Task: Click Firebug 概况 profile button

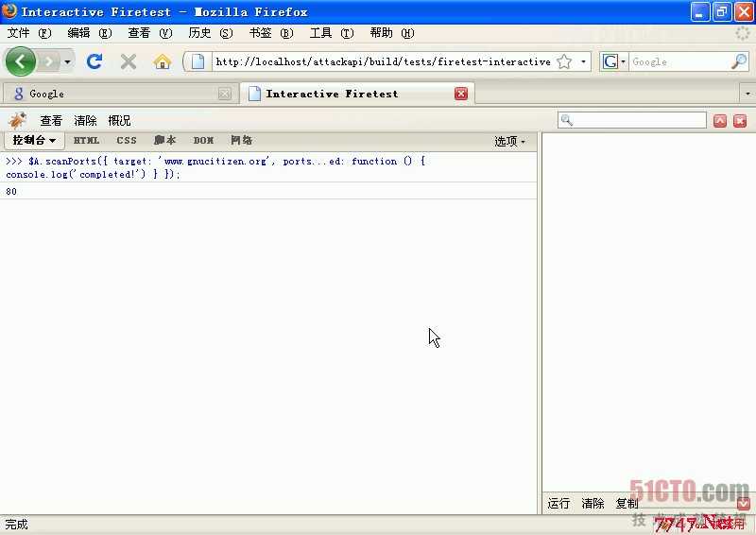Action: (x=120, y=121)
